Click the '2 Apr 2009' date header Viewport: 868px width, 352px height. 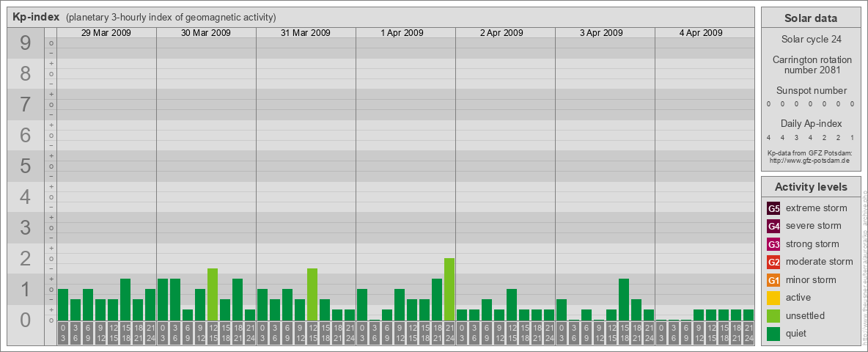501,33
